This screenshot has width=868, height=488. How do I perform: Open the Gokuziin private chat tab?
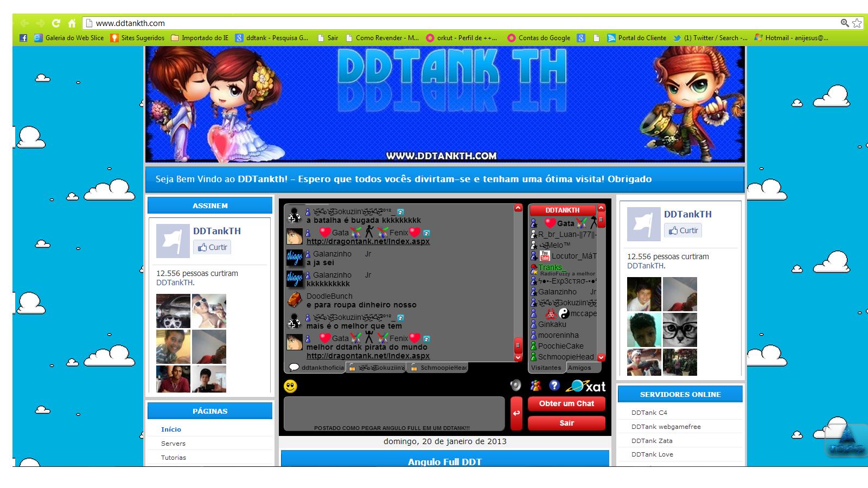click(x=376, y=368)
